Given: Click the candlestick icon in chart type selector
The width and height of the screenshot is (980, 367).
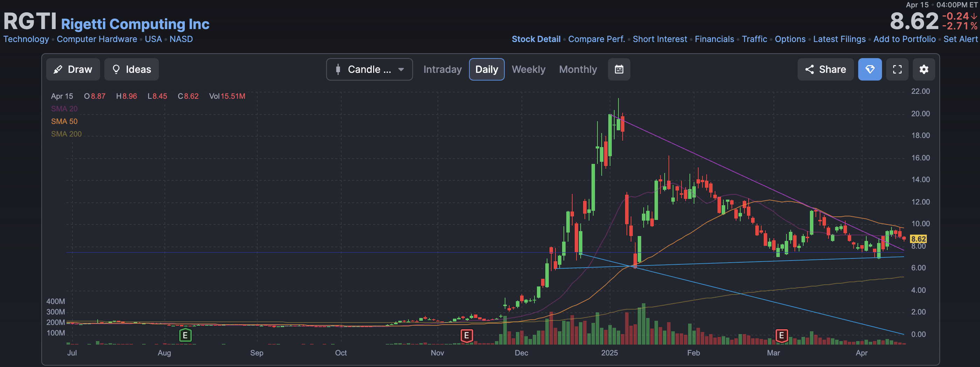Looking at the screenshot, I should click(338, 69).
